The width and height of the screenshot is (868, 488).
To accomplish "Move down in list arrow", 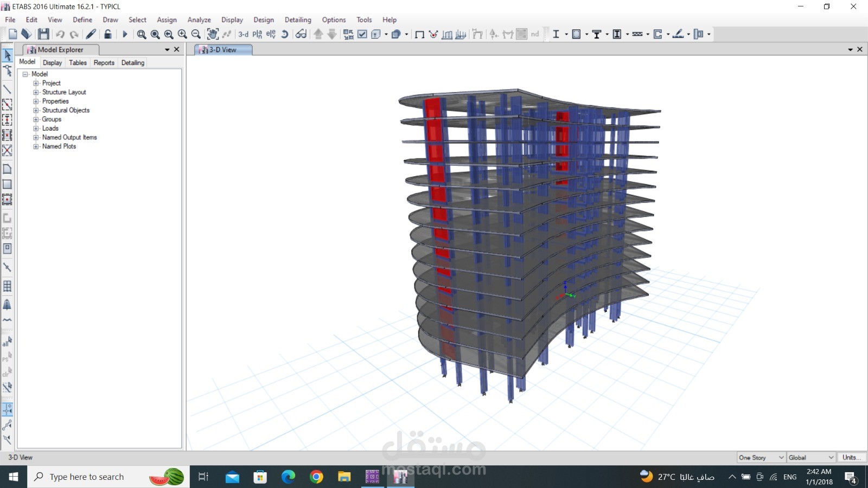I will (332, 34).
